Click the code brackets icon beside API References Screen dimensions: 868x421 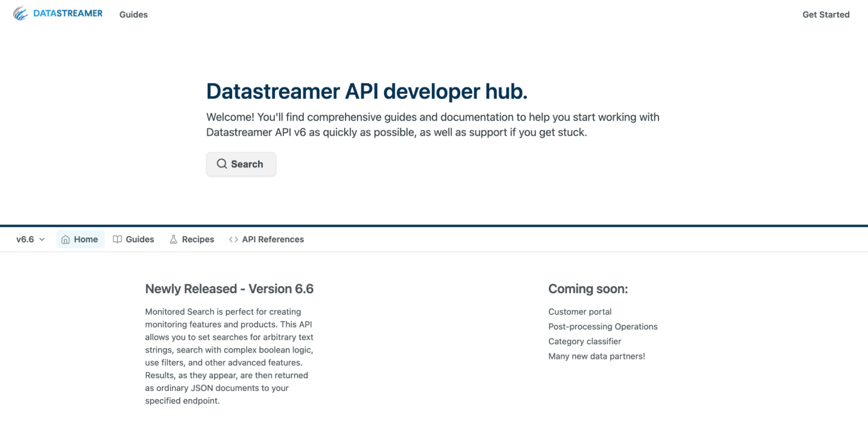click(234, 239)
